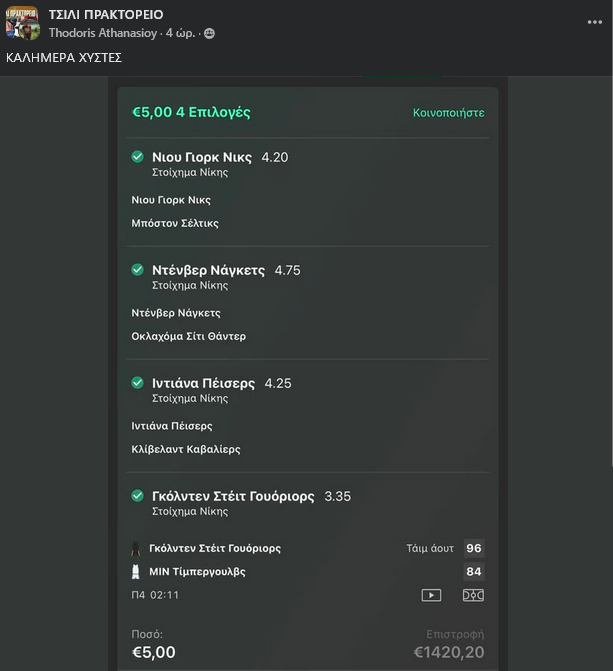Open the post options three-dot menu
This screenshot has width=613, height=671.
pyautogui.click(x=595, y=22)
